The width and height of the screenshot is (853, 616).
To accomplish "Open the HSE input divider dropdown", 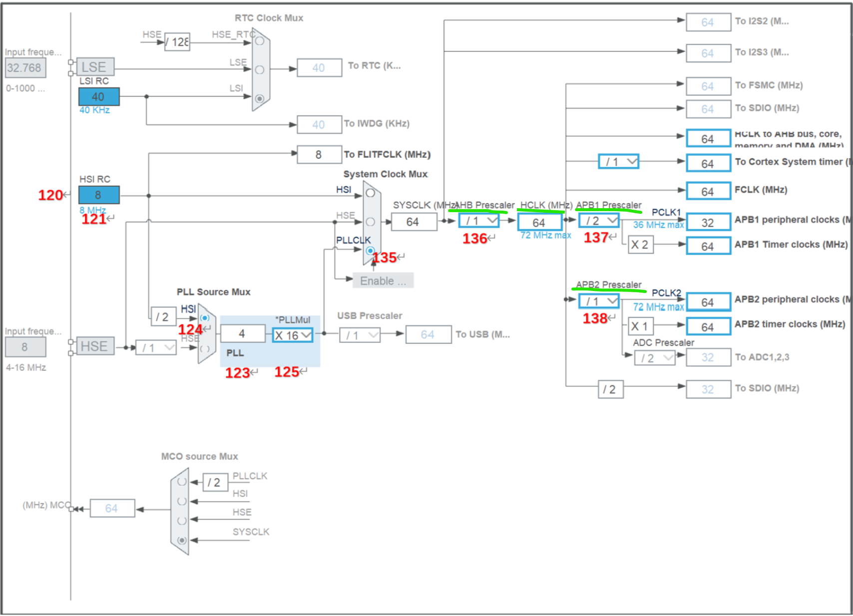I will click(x=156, y=346).
